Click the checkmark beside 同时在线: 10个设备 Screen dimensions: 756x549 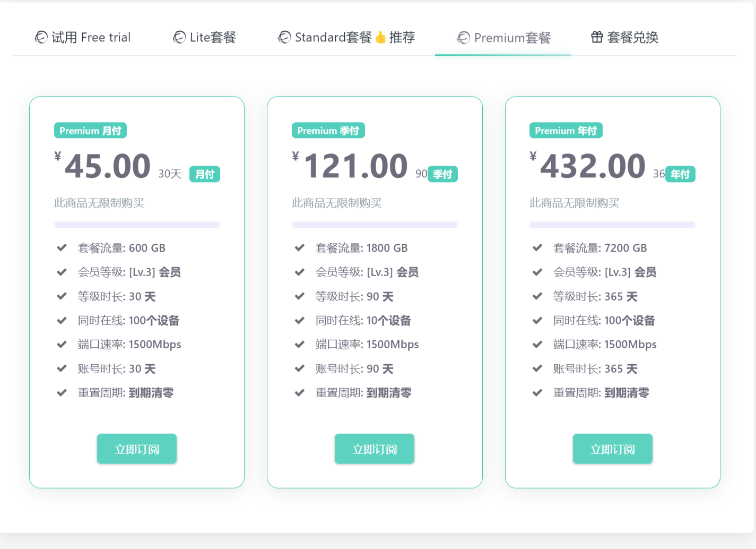[x=299, y=321]
